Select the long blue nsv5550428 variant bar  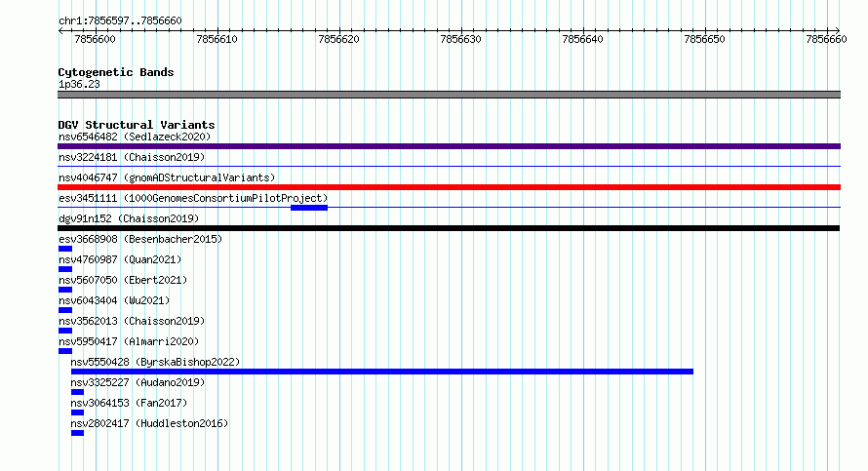point(382,372)
